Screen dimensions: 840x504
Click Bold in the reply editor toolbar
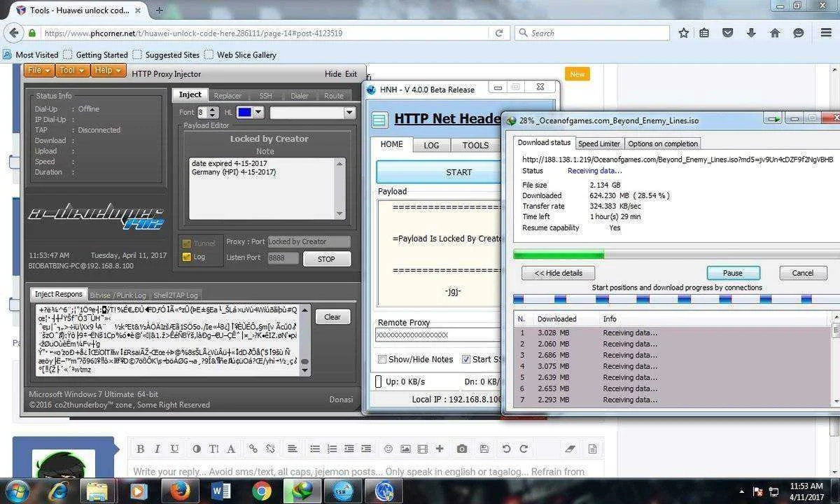pos(140,449)
